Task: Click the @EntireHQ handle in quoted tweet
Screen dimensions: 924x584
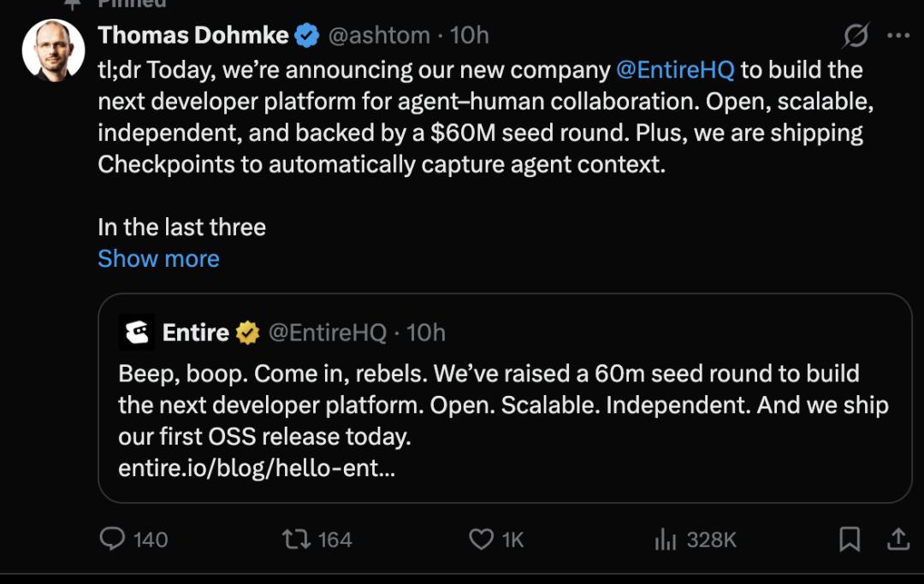Action: (328, 333)
